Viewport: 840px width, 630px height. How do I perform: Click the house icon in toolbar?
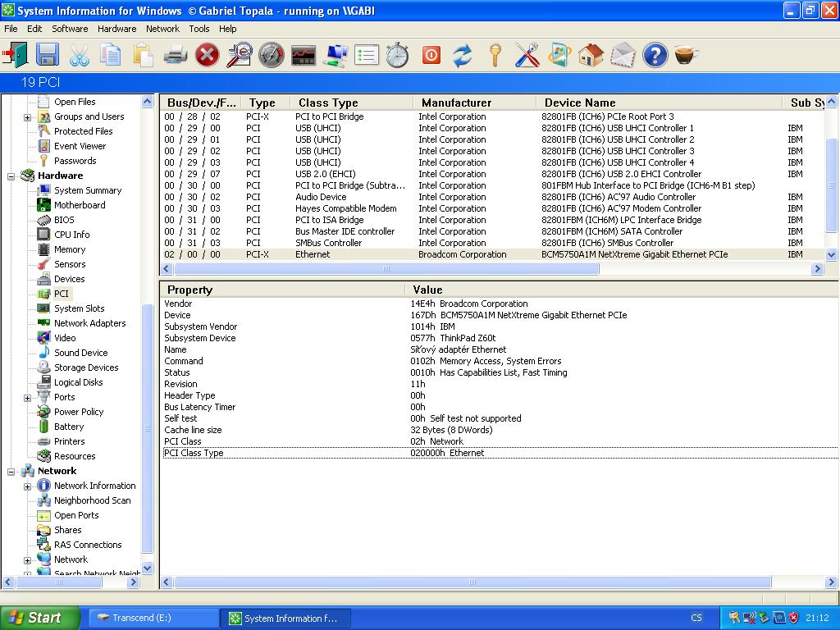point(591,55)
